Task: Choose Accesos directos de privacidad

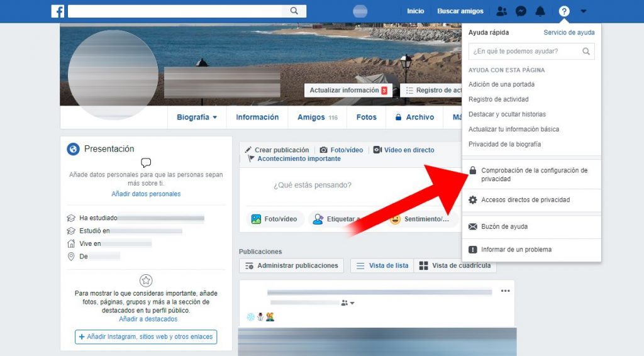Action: [x=525, y=200]
